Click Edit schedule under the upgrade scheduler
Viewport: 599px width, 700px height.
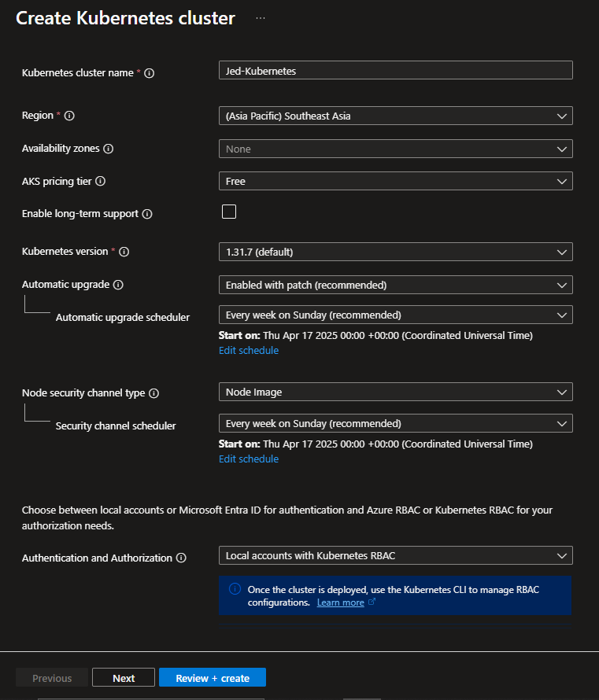[x=248, y=350]
